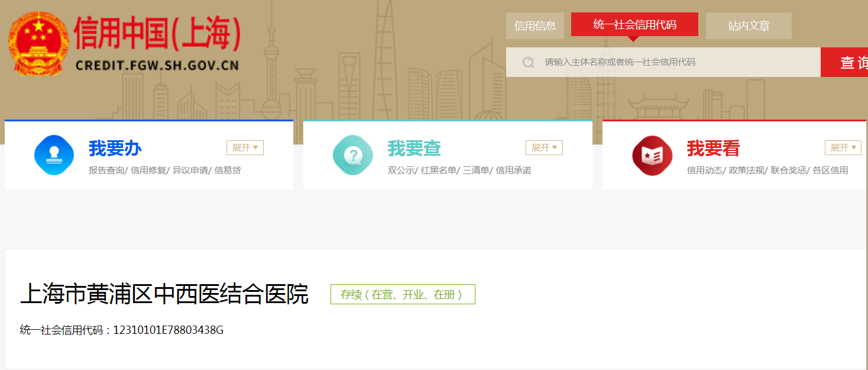Click the search magnifier icon
This screenshot has width=868, height=370.
pyautogui.click(x=529, y=62)
